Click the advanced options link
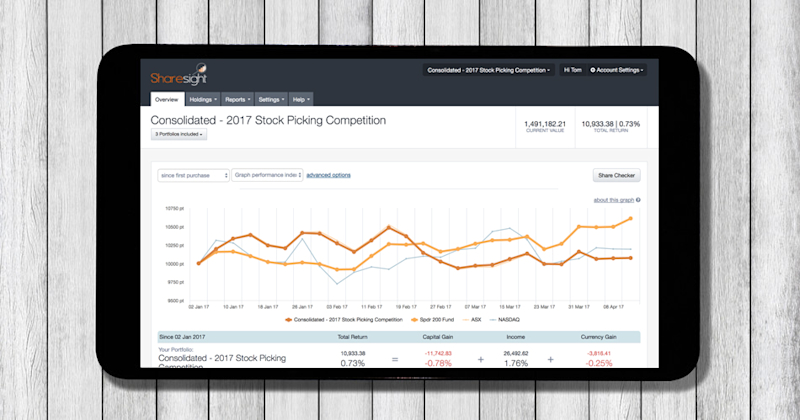The image size is (800, 420). pyautogui.click(x=329, y=175)
